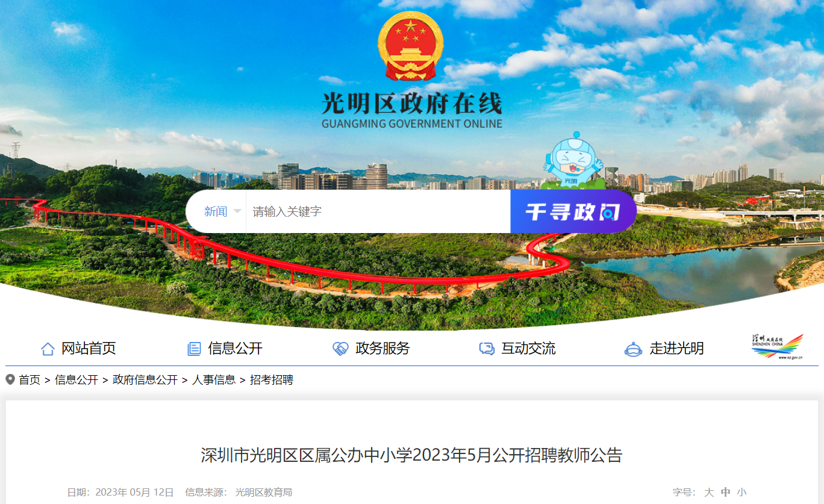Screen dimensions: 824x504
Task: Focus the 请输入关键字 search field
Action: pos(378,211)
